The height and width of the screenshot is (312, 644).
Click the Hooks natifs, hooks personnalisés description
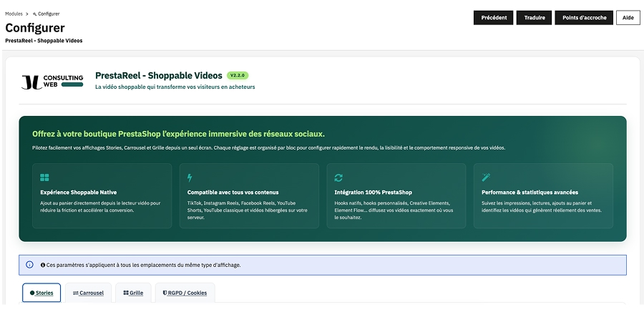[x=394, y=210]
